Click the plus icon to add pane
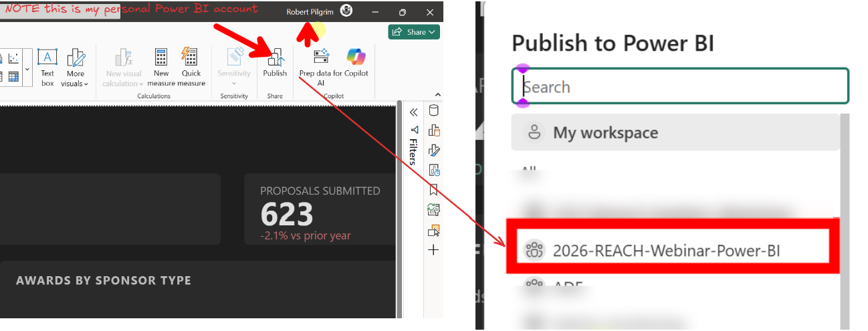 tap(433, 250)
